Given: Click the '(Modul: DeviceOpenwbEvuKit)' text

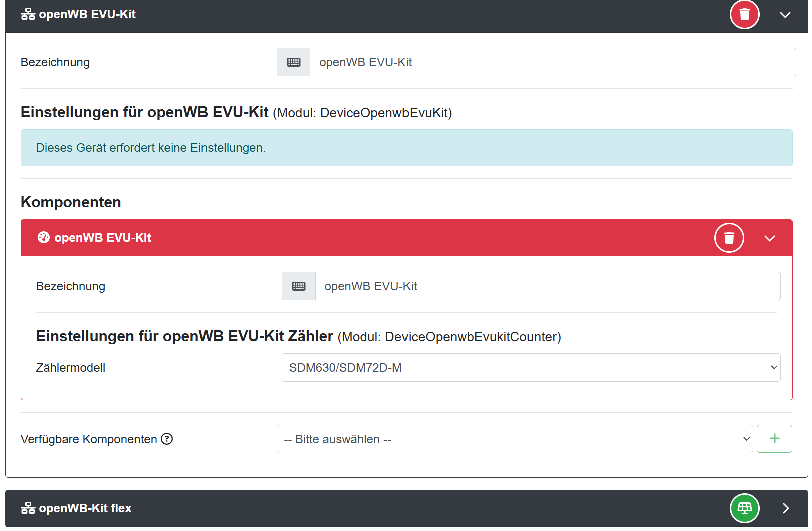Looking at the screenshot, I should click(362, 113).
